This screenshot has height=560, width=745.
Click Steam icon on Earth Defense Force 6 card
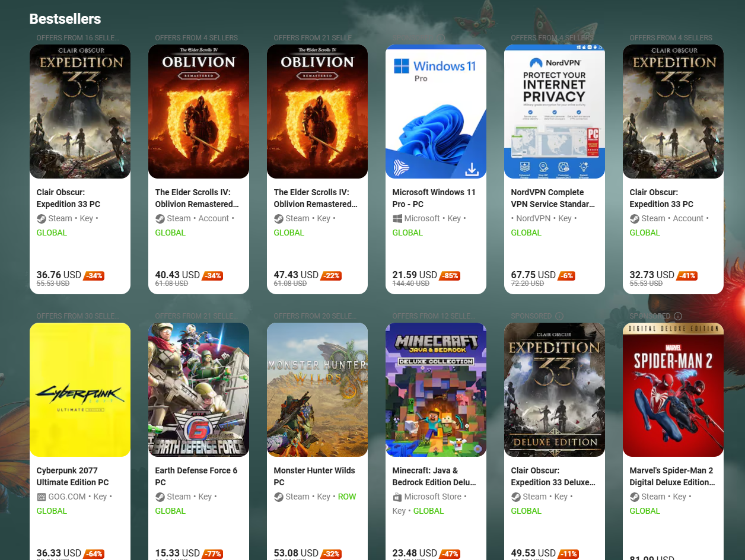[x=160, y=497]
